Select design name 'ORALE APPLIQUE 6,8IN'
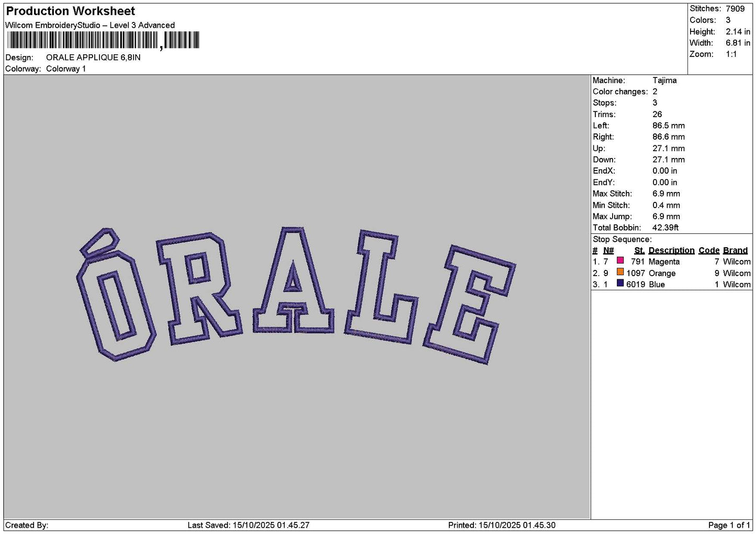 93,58
